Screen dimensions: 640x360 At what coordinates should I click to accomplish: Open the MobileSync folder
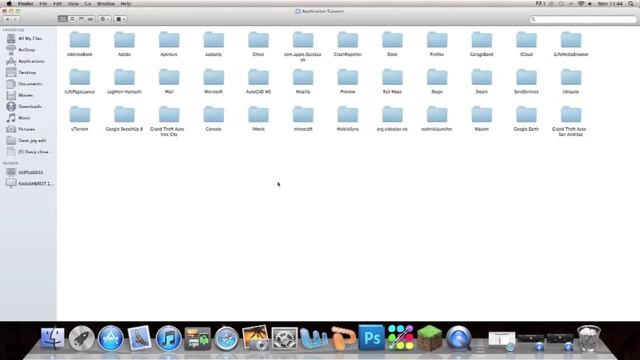pyautogui.click(x=348, y=115)
